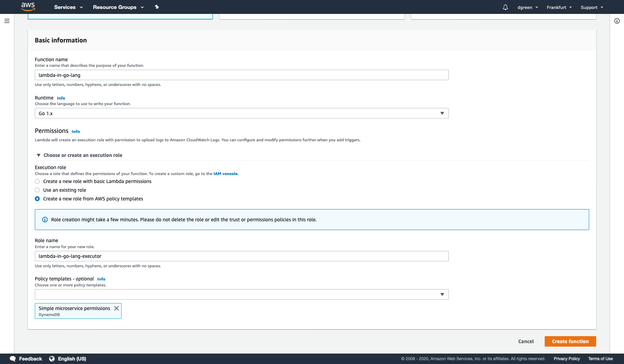Click the Function name input field
The width and height of the screenshot is (624, 364).
(242, 75)
